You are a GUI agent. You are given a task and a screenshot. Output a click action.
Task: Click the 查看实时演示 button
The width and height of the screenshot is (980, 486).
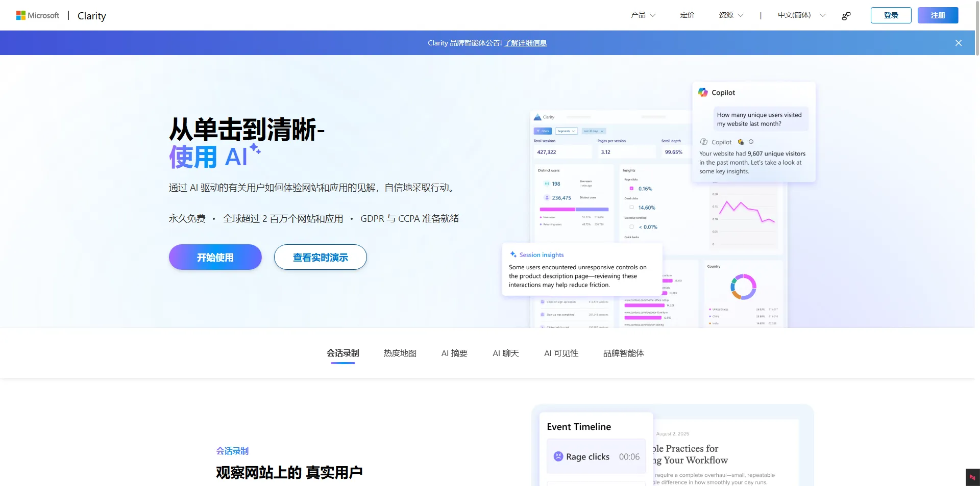click(321, 257)
